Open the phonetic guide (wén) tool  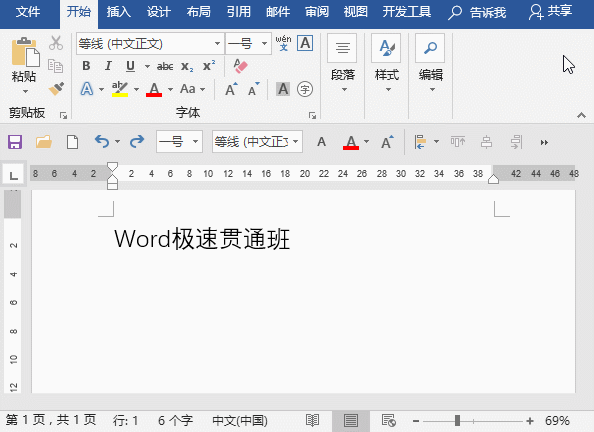pos(283,43)
